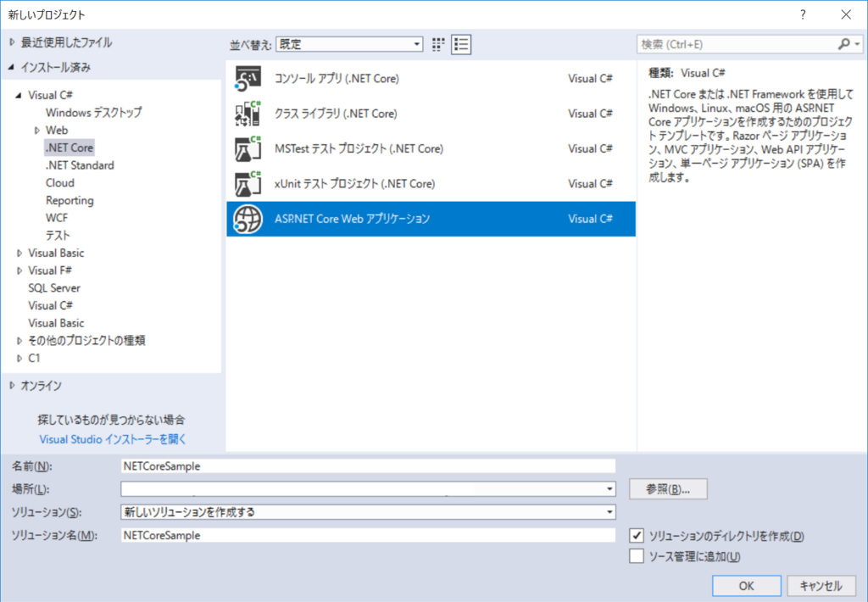Collapse the インストール済み section
Screen dimensions: 868x602
point(11,67)
